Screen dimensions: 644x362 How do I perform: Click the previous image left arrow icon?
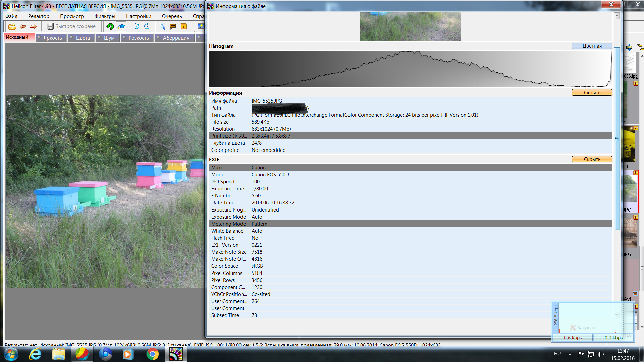pos(23,26)
